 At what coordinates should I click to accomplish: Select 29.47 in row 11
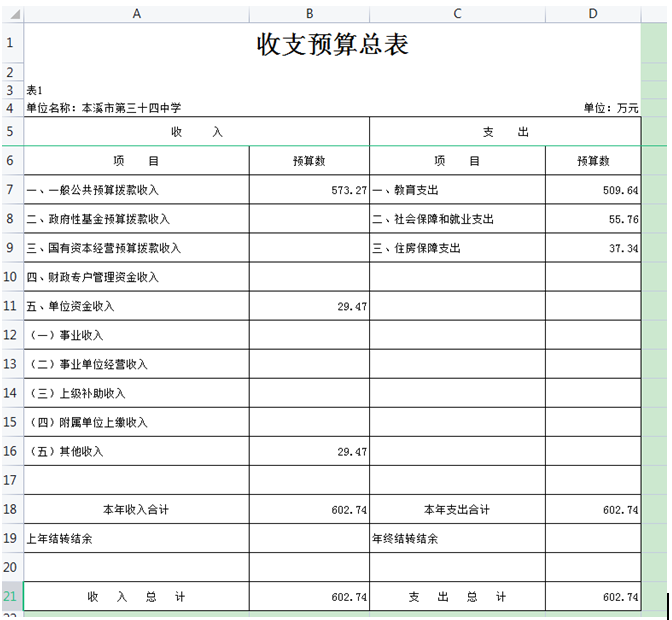pos(309,306)
